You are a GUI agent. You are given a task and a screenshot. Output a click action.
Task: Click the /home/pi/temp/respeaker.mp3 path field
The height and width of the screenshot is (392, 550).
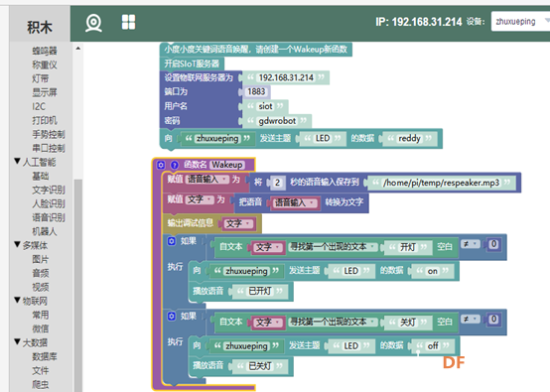[441, 183]
